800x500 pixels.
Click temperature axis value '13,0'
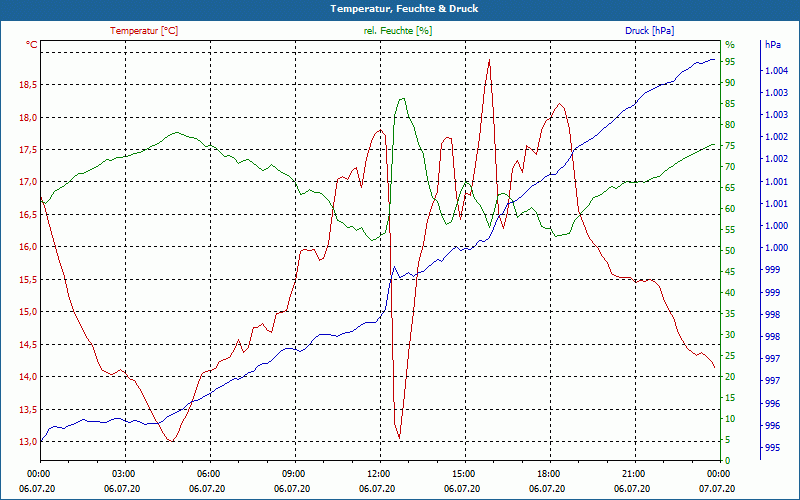tap(28, 442)
